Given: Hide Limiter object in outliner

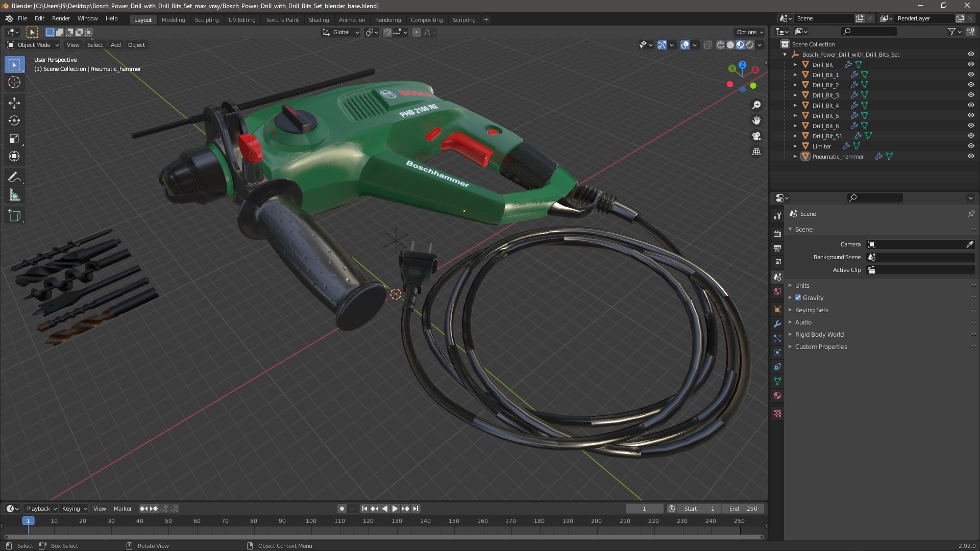Looking at the screenshot, I should point(971,146).
